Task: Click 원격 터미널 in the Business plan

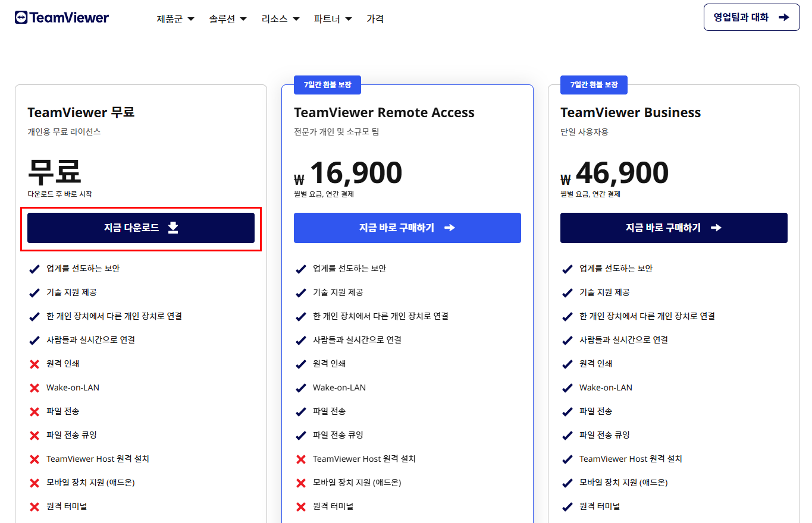Action: click(x=600, y=506)
